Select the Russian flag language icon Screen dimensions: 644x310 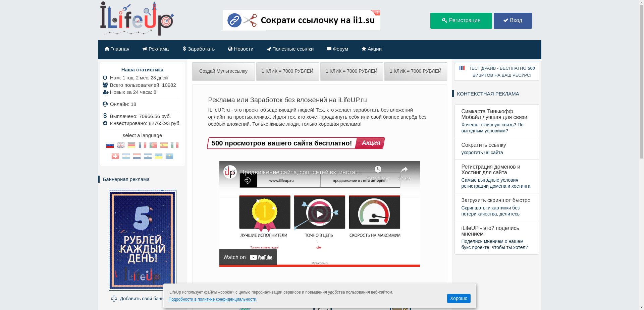click(110, 145)
